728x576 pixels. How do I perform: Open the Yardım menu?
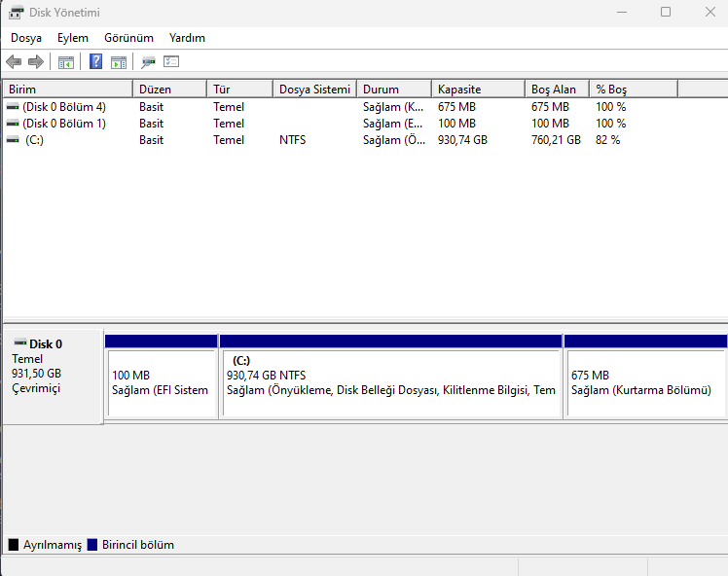pyautogui.click(x=187, y=38)
